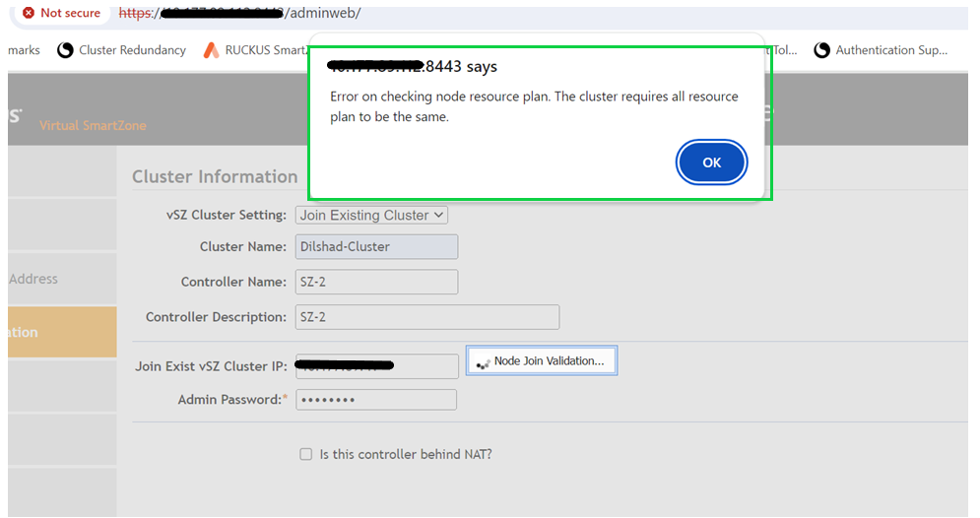Click the spinner icon in Node Join Validation
This screenshot has width=980, height=518.
482,363
